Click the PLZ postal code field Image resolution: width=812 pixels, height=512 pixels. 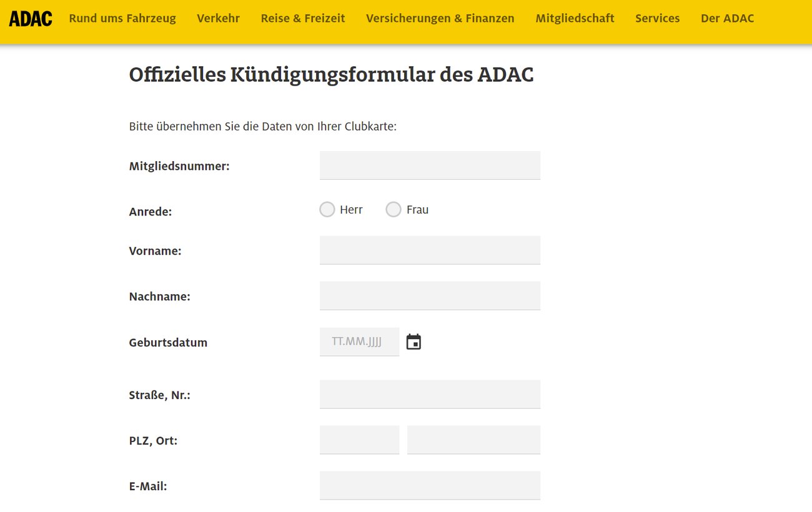[359, 440]
